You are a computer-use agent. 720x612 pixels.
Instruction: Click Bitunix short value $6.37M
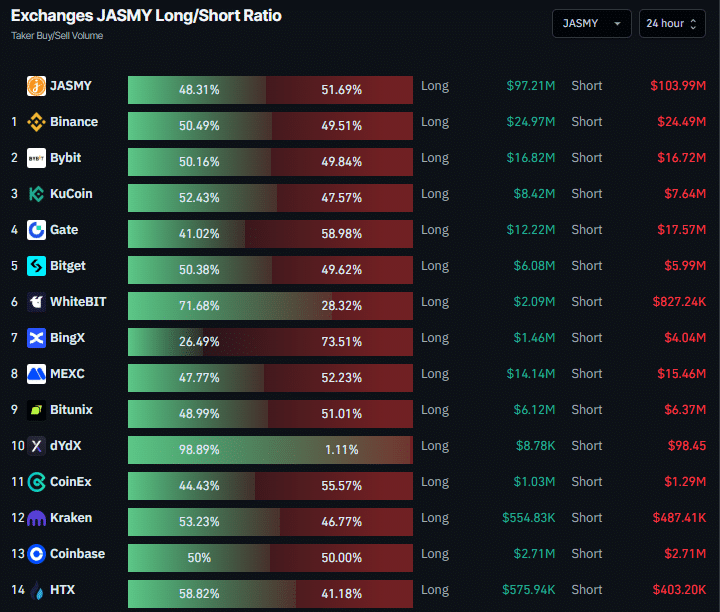coord(685,410)
